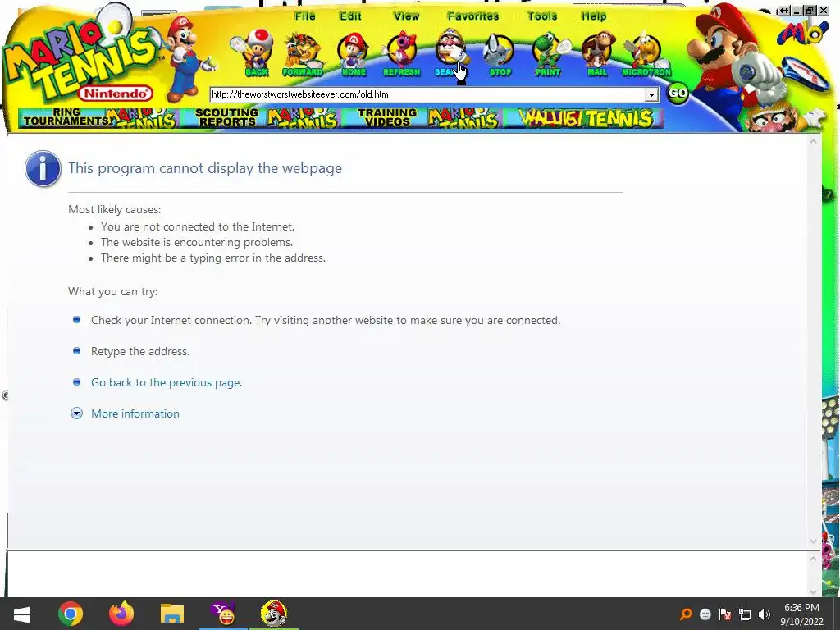840x630 pixels.
Task: Click the orange magnifier tray icon
Action: click(x=686, y=614)
